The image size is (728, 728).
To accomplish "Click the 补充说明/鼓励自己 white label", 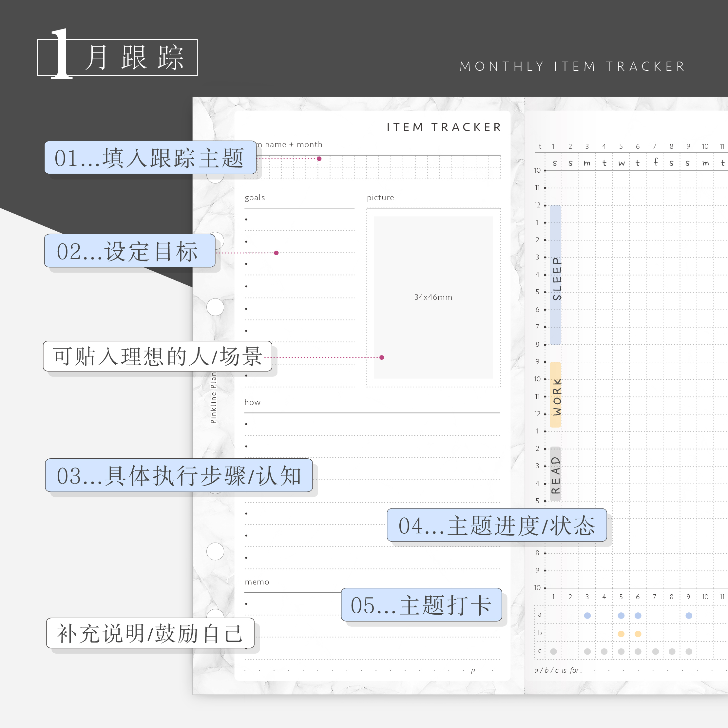I will [x=150, y=633].
